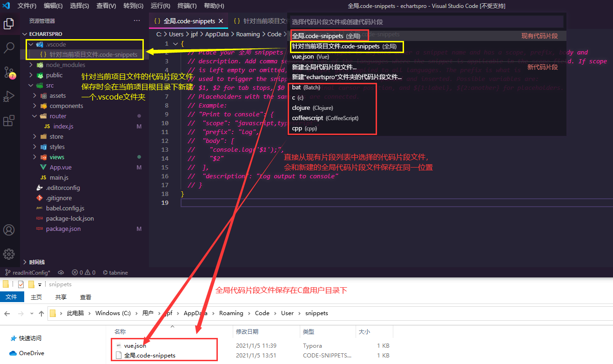Choose coffeescript (CoffeeScript) in picker

[427, 118]
